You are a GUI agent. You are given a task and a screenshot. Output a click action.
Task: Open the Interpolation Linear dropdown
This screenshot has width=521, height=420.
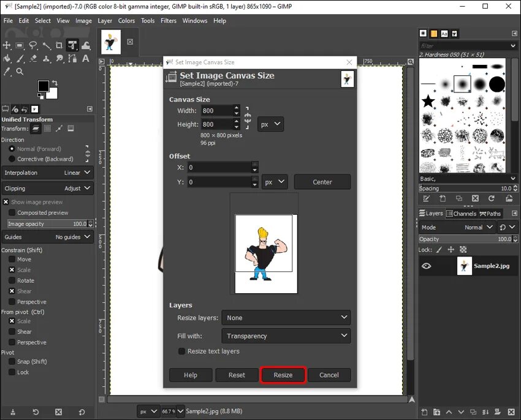click(x=48, y=173)
